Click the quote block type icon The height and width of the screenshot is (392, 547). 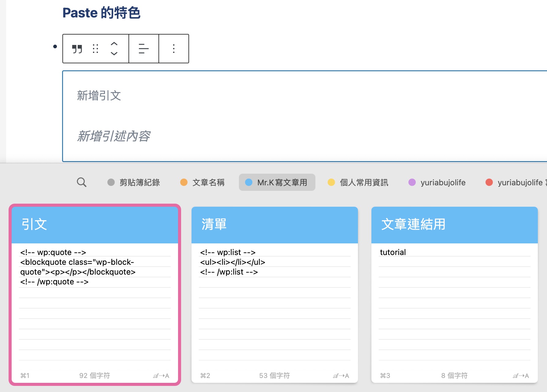77,49
